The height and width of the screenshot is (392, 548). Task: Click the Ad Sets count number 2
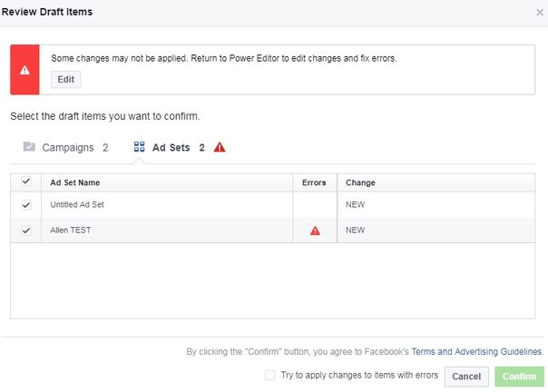pos(201,148)
